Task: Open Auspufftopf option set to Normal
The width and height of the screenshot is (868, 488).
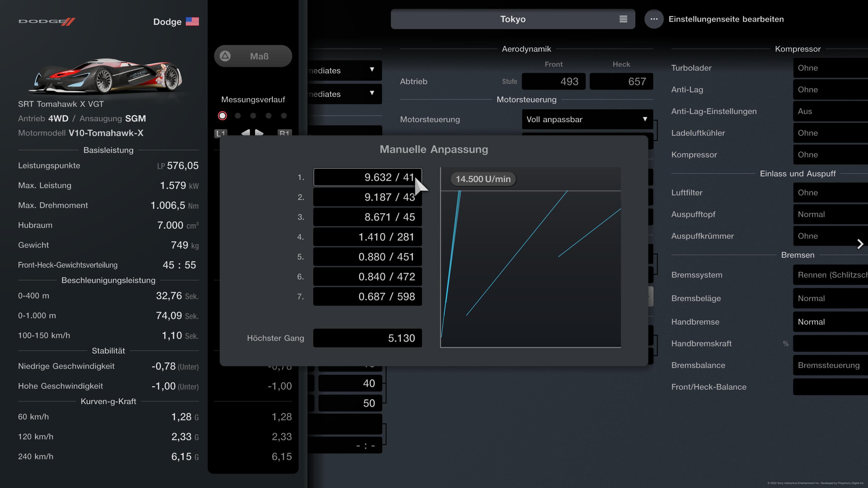Action: 831,214
